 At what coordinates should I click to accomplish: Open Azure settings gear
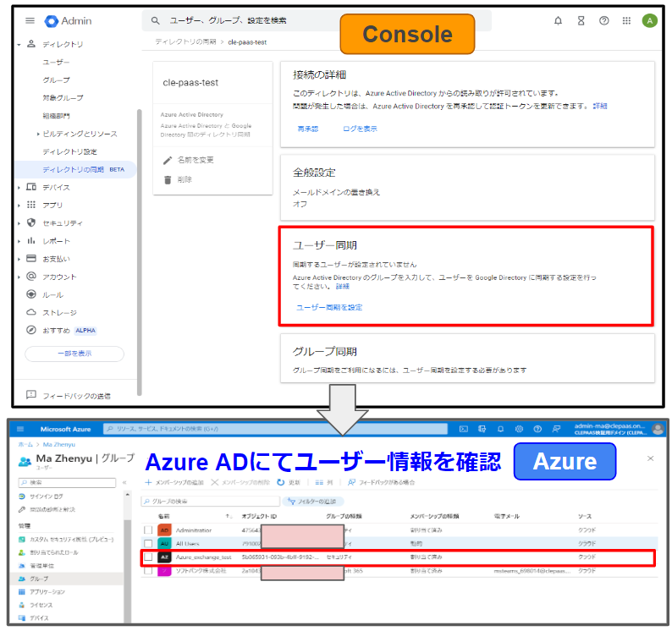(x=519, y=429)
